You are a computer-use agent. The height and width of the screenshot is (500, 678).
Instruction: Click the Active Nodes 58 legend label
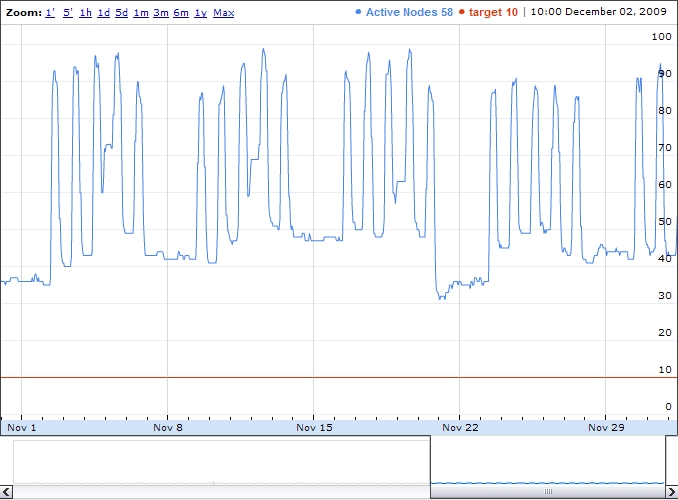point(409,12)
